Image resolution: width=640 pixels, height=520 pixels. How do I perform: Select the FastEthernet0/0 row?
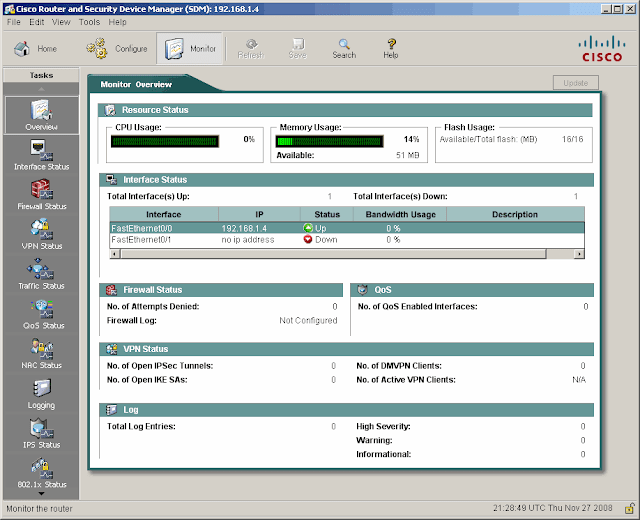point(347,228)
